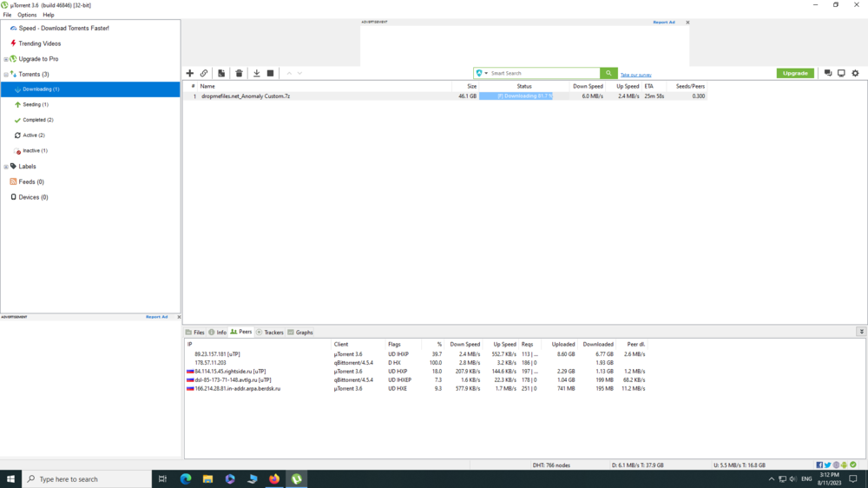Screen dimensions: 868x488
Task: Click the Twitter bird icon in status bar
Action: click(x=827, y=465)
